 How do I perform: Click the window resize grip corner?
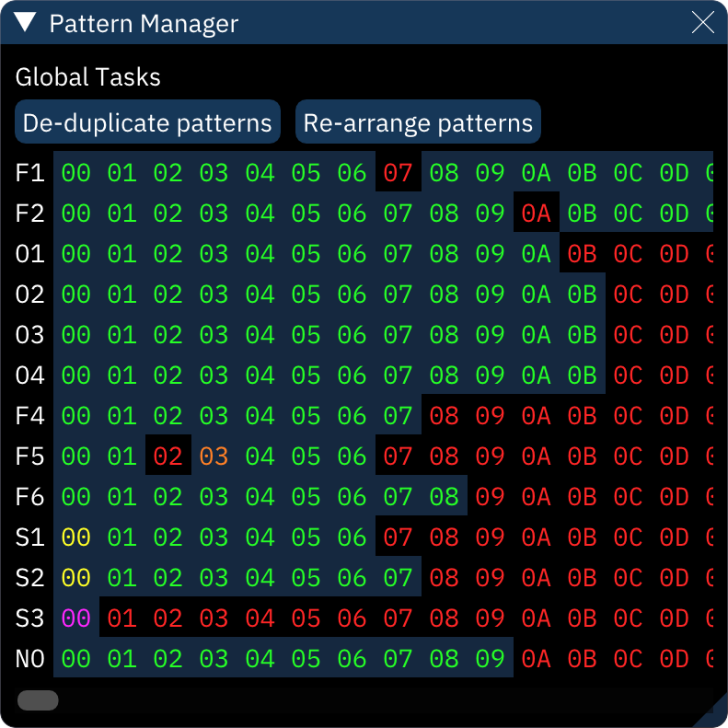click(x=715, y=715)
